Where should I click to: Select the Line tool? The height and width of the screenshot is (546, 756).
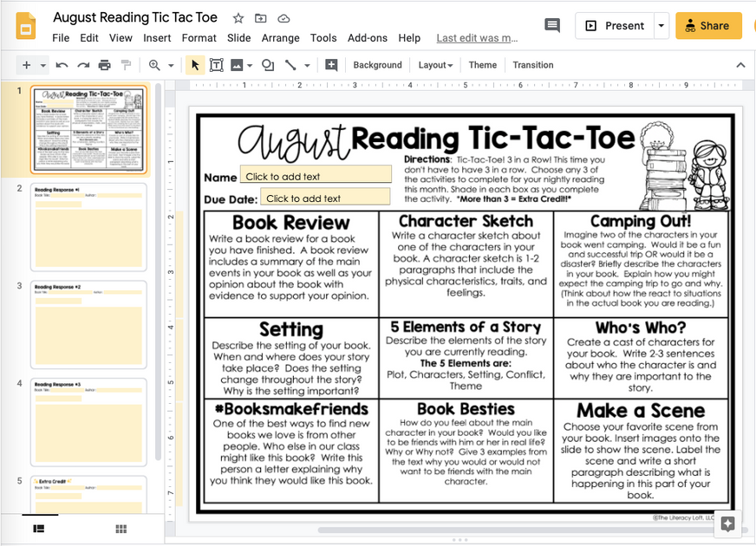290,65
